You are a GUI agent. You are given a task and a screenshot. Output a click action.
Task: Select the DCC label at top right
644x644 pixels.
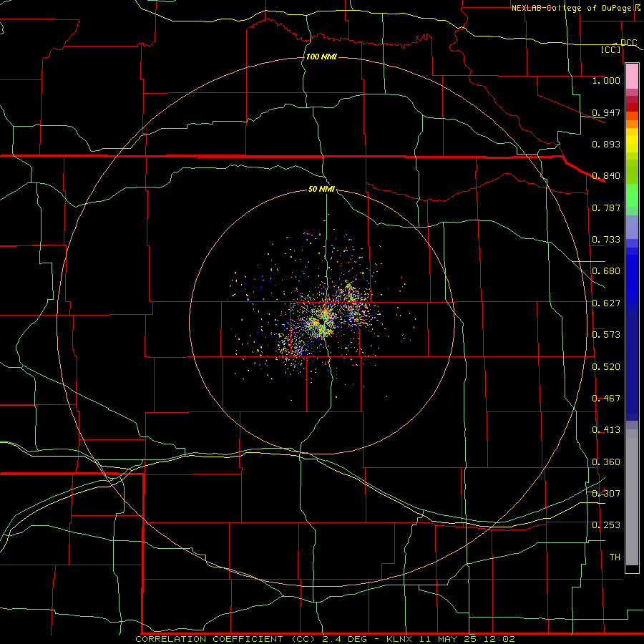pos(628,42)
